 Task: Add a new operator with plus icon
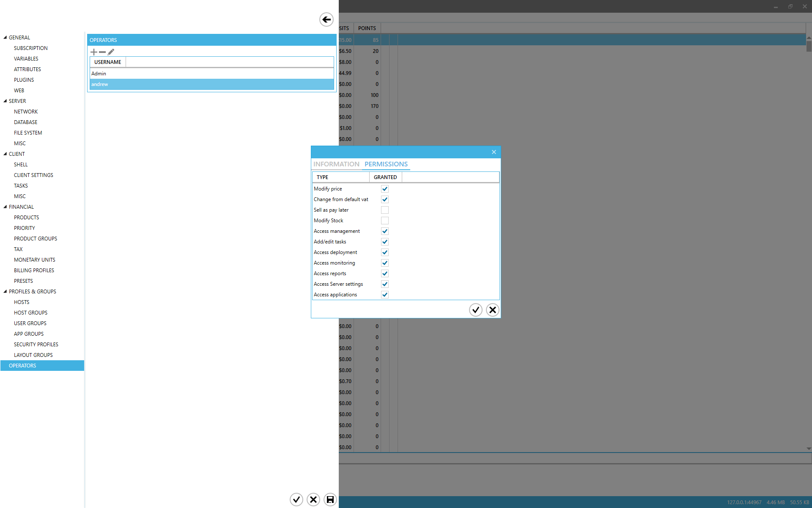[94, 52]
